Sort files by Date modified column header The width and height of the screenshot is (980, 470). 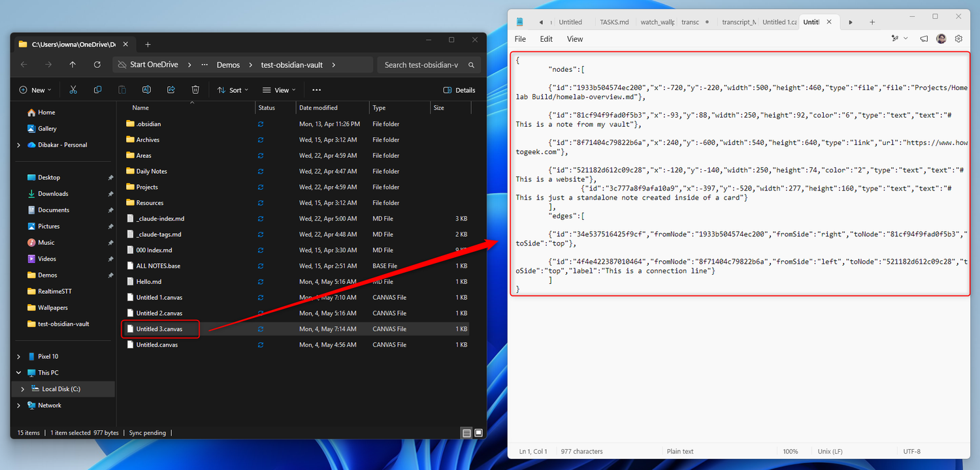pos(318,108)
